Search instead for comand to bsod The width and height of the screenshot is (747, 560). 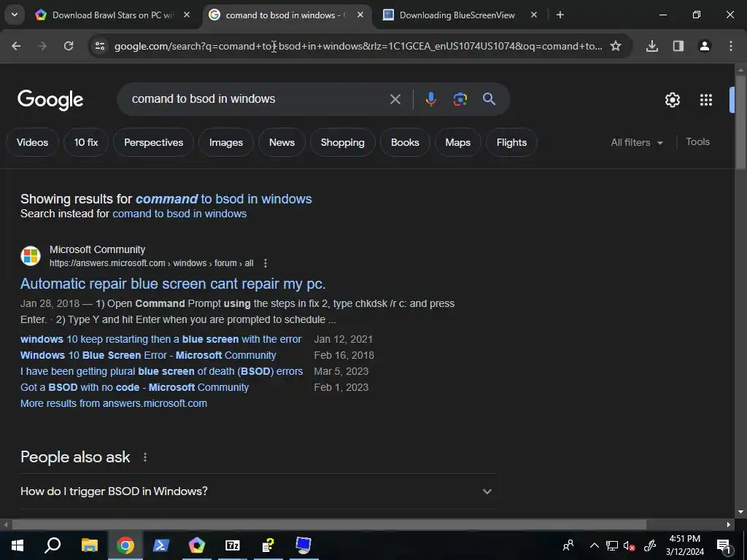pos(179,214)
